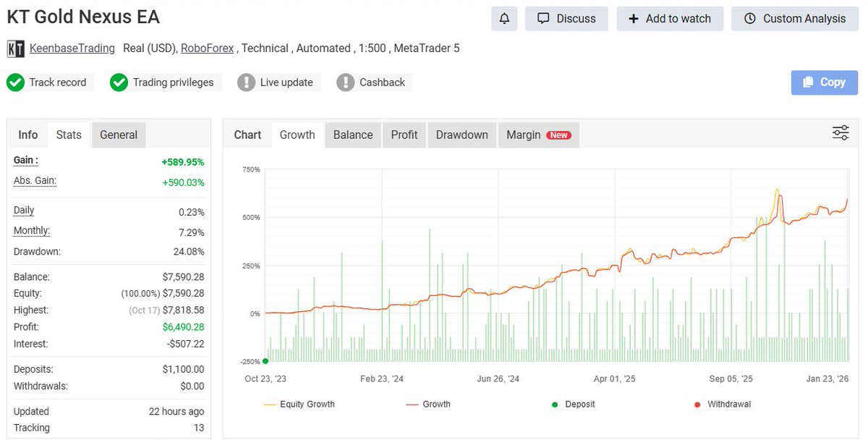Click the green Trading privileges checkmark icon
This screenshot has height=448, width=868.
coord(119,83)
